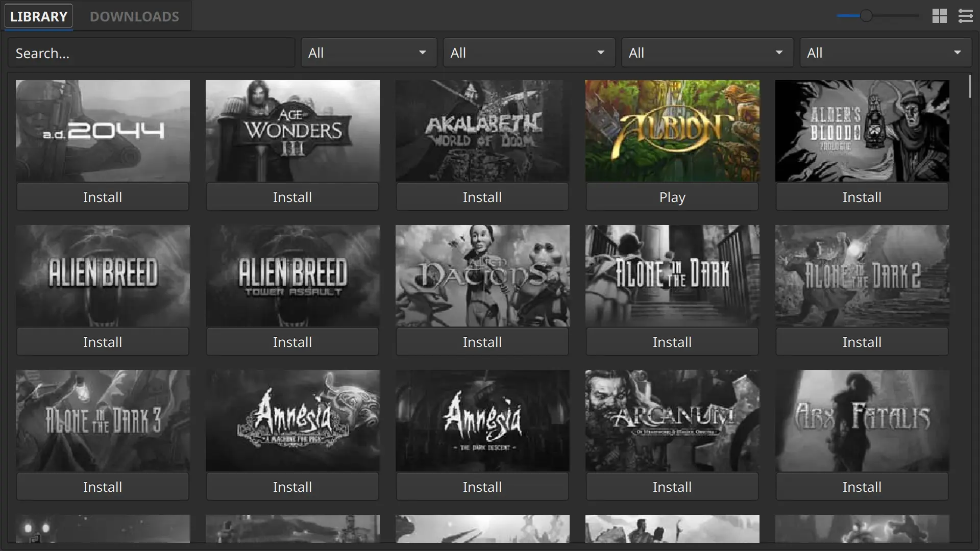This screenshot has height=551, width=980.
Task: Switch to grid view layout
Action: click(x=939, y=16)
